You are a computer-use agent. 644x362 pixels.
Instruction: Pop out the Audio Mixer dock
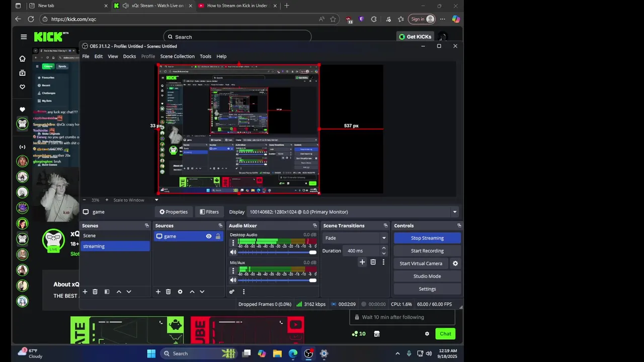(315, 226)
